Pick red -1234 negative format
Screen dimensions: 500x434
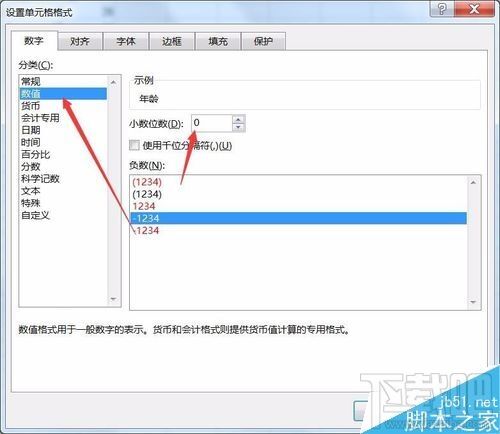point(298,231)
